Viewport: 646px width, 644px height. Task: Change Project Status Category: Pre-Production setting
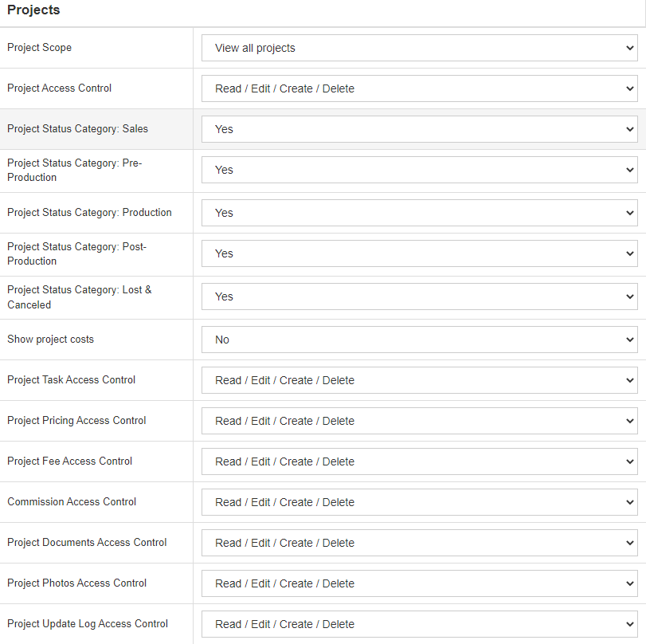click(x=418, y=170)
